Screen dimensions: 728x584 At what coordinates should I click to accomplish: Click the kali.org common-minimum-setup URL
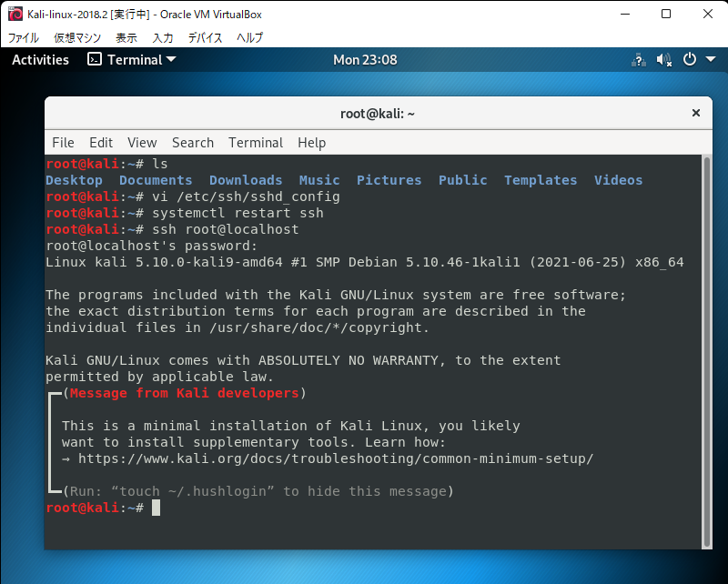pos(336,458)
